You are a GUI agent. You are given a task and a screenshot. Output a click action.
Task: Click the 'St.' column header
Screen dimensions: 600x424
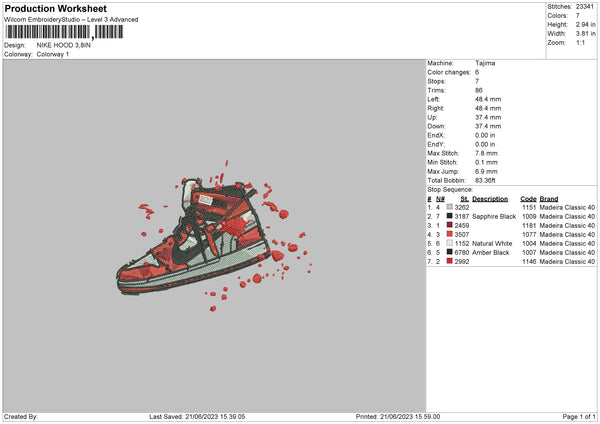tap(465, 199)
